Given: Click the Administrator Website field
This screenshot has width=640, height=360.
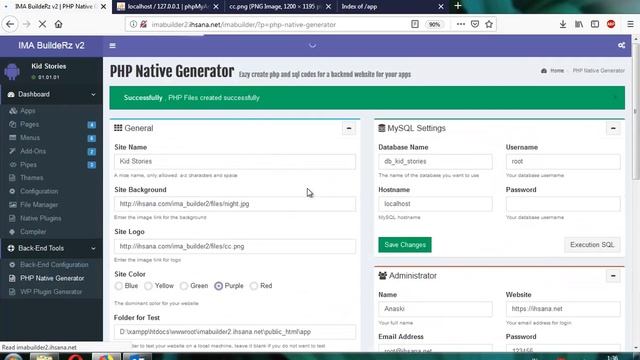Looking at the screenshot, I should pyautogui.click(x=563, y=309).
